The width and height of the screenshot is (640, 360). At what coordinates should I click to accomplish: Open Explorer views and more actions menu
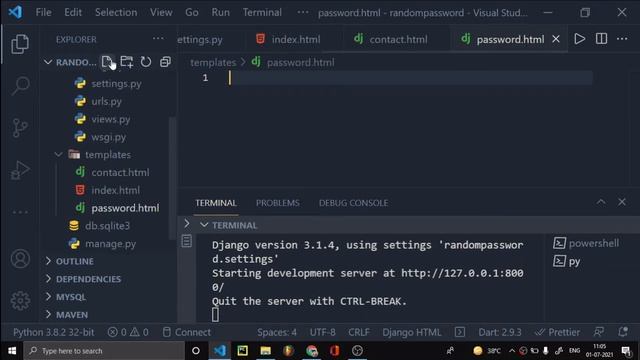coord(158,39)
